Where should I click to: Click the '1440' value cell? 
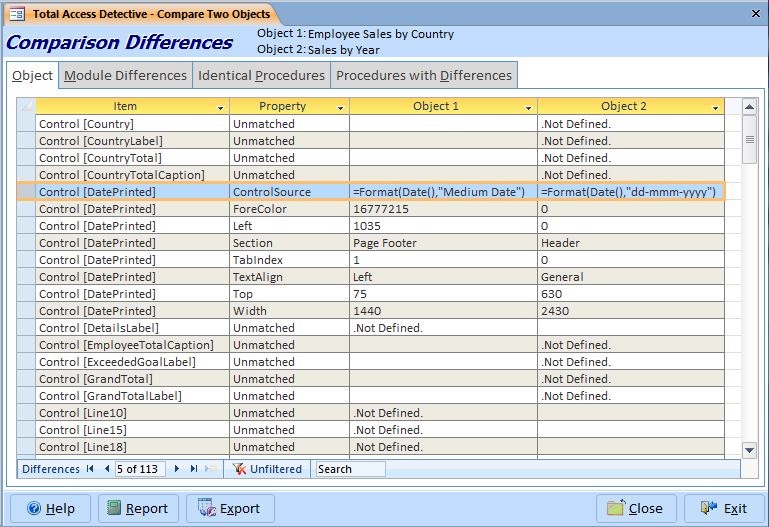pyautogui.click(x=443, y=311)
